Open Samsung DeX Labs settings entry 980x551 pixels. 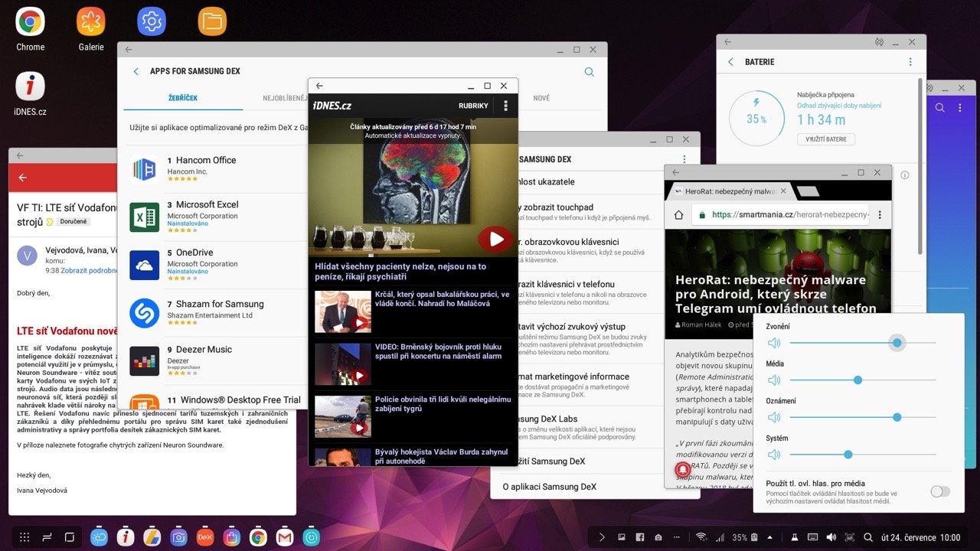(x=595, y=427)
